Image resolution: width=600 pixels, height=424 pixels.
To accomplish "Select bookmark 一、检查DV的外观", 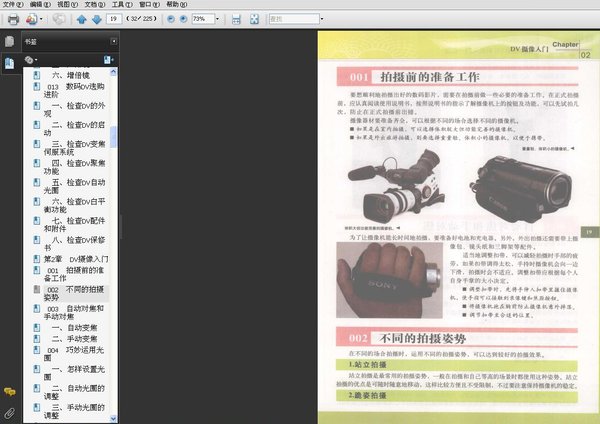I will coord(74,109).
